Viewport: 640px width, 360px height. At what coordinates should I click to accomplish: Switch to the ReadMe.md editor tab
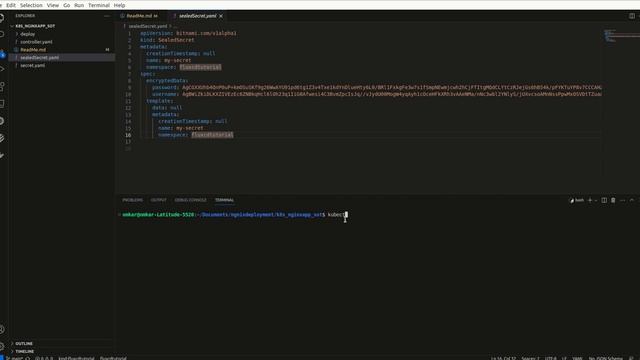click(141, 16)
